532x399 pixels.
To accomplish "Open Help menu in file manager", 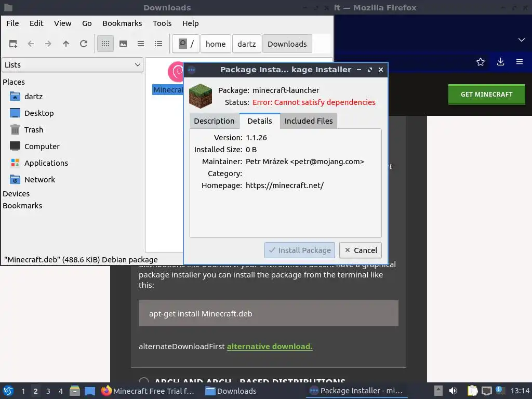I will pos(190,23).
